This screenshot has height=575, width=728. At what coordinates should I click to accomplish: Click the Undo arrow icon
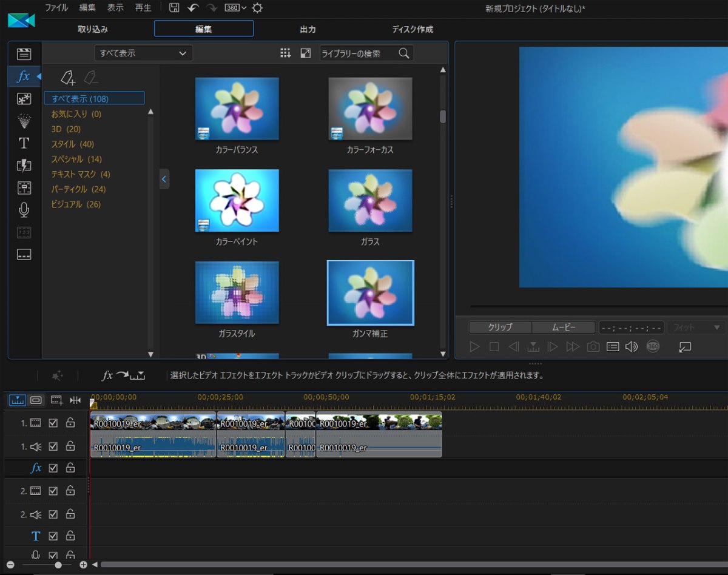[x=193, y=8]
